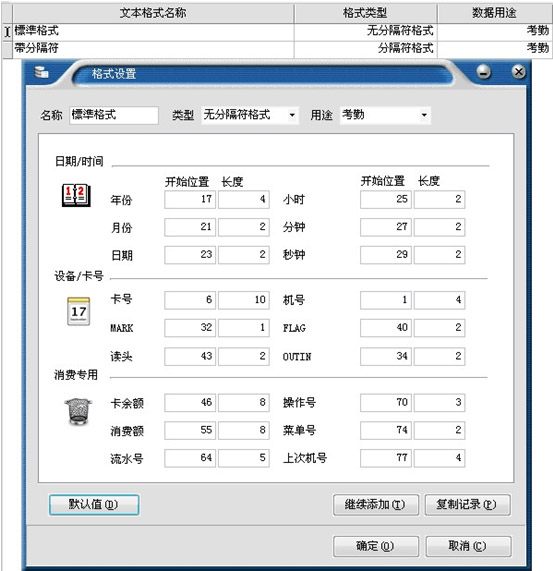Click the 年份 start position field
Viewport: 553px width, 571px height.
click(x=190, y=200)
